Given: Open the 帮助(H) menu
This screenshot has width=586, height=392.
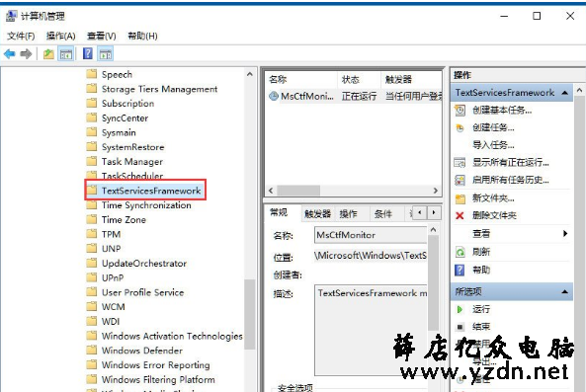Looking at the screenshot, I should point(142,36).
